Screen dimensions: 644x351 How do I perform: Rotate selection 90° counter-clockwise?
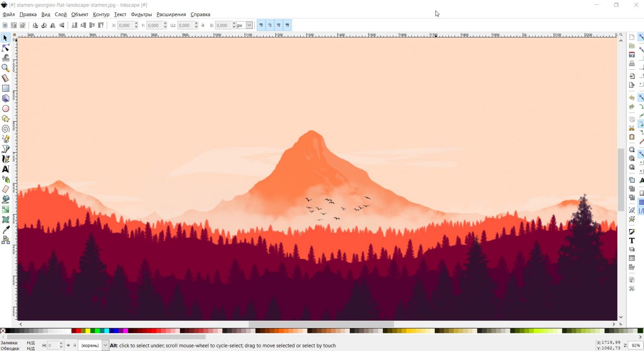[x=35, y=25]
